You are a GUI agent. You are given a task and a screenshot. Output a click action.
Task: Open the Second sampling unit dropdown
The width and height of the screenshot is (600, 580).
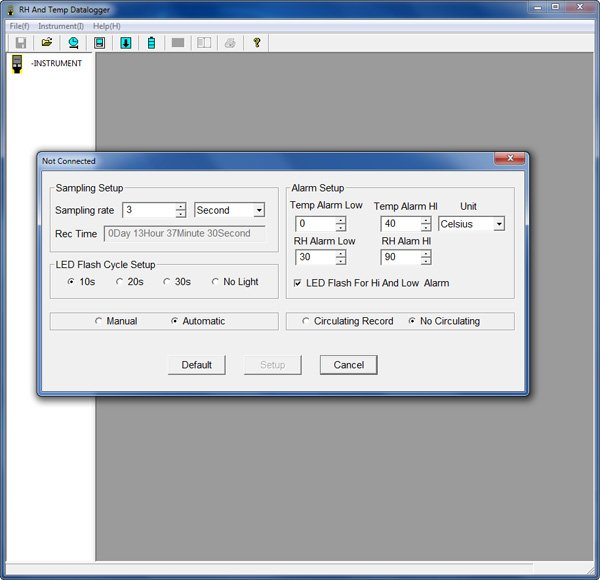click(x=259, y=210)
